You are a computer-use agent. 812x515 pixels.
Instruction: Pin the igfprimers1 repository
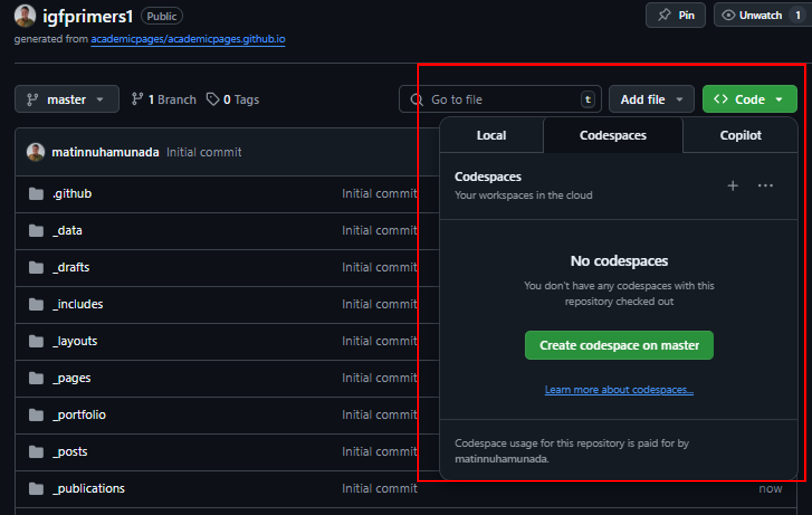pos(676,15)
